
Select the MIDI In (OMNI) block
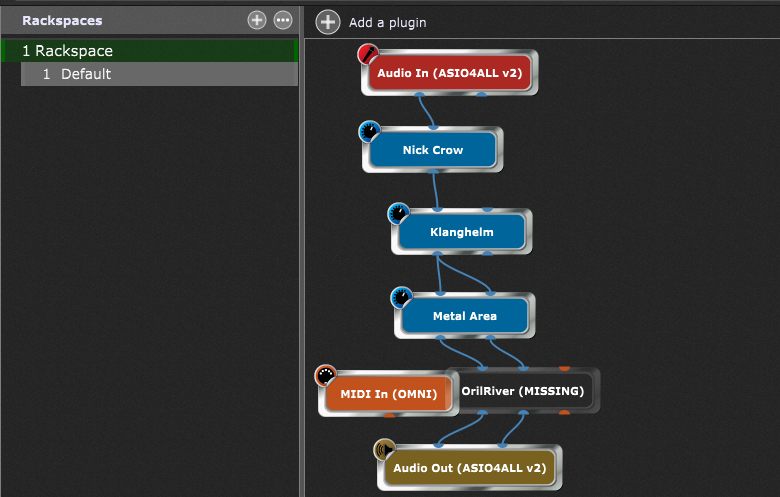coord(389,394)
